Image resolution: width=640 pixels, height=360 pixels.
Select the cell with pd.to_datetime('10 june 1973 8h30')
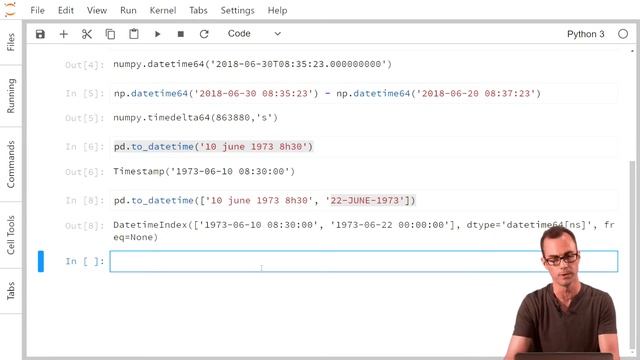[364, 147]
